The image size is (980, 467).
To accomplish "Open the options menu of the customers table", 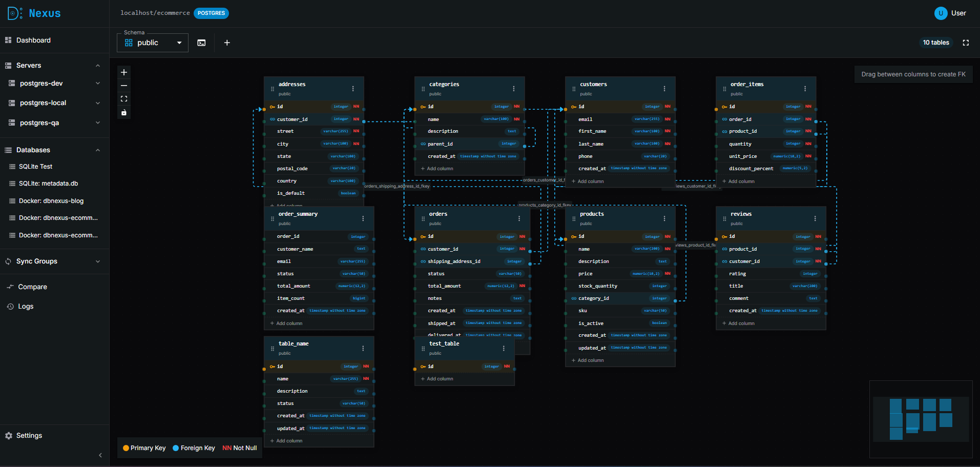I will tap(664, 89).
